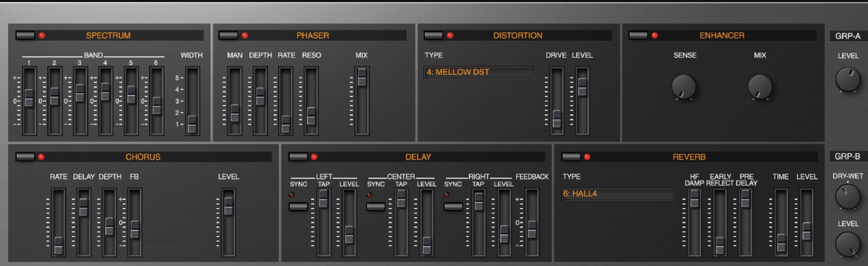
Task: Click the Distortion DRIVE slider handle
Action: point(557,119)
